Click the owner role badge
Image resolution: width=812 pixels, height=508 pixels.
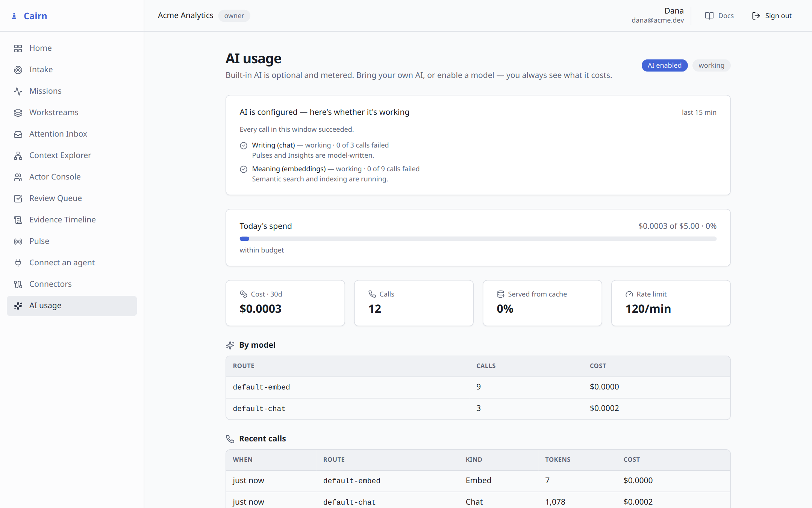pos(234,16)
